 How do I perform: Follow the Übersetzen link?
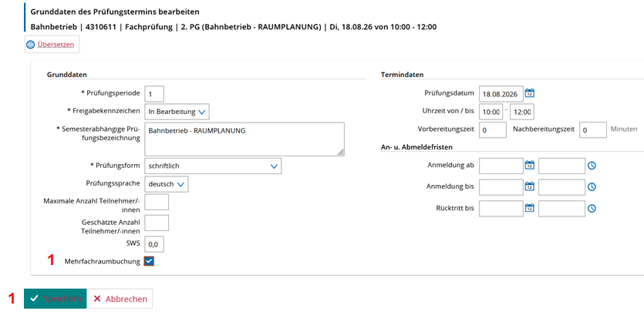[x=56, y=45]
